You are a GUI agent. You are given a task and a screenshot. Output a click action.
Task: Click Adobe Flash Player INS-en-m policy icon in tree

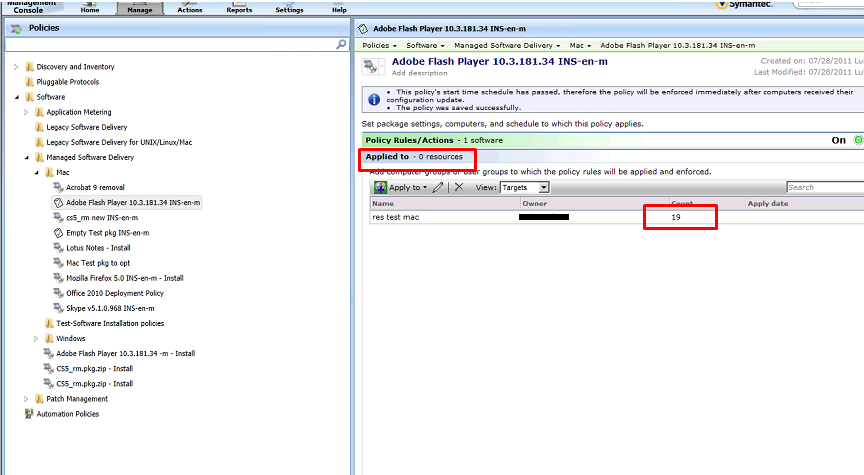coord(58,203)
